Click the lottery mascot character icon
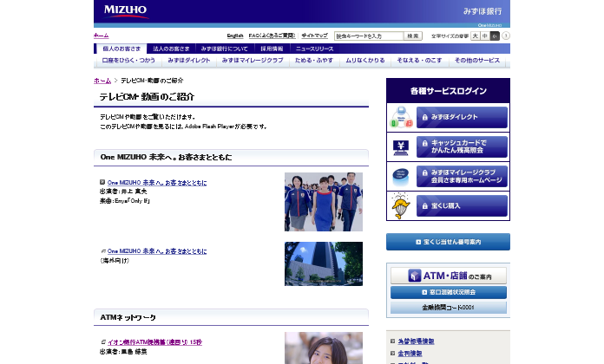Screen dimensions: 604x364 tap(401, 206)
